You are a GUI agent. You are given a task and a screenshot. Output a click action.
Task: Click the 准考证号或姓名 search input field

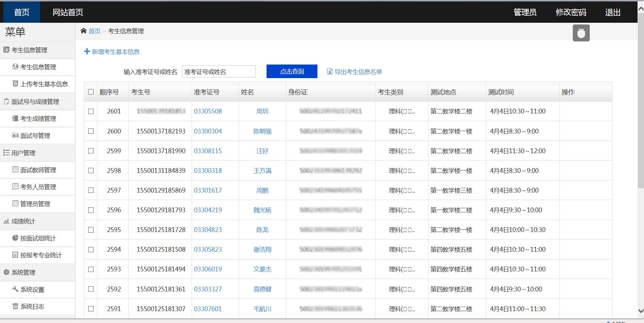(219, 71)
